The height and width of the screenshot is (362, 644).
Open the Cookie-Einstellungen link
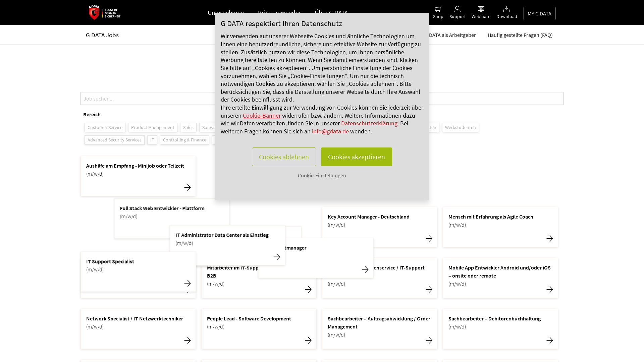[322, 176]
